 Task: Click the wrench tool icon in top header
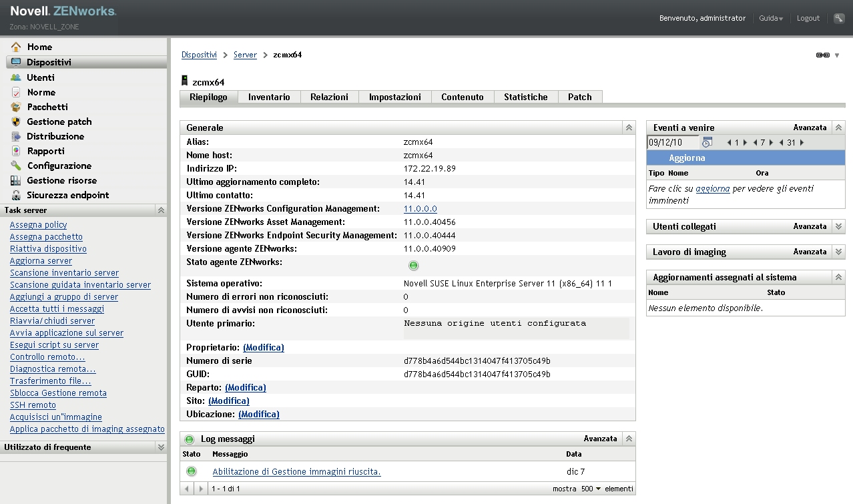[839, 19]
